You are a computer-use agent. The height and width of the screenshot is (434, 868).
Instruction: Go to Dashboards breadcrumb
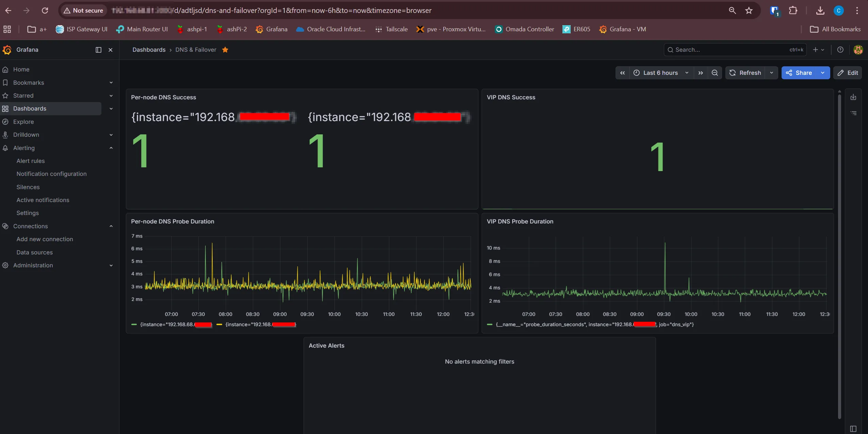pyautogui.click(x=149, y=50)
